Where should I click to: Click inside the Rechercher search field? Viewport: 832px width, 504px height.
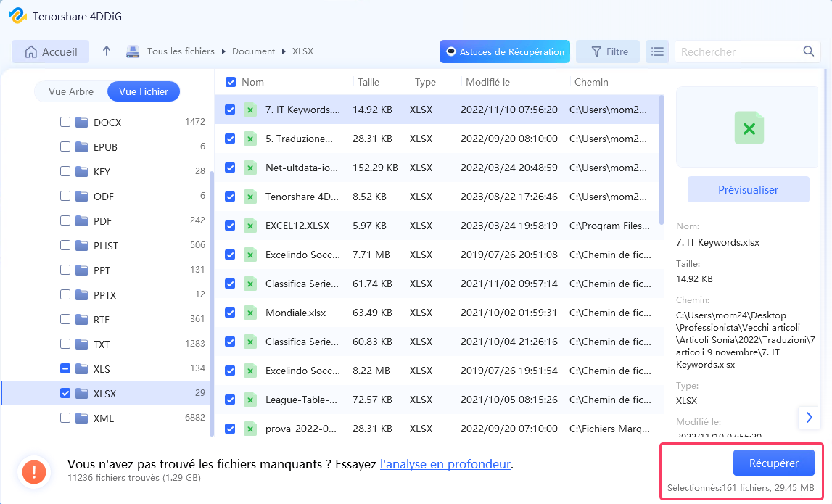(733, 51)
